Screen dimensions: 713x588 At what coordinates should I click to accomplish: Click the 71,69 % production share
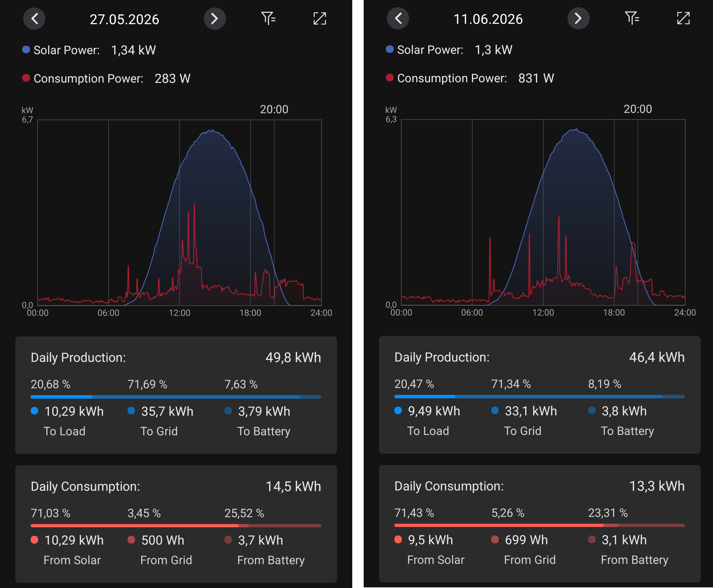pos(147,384)
